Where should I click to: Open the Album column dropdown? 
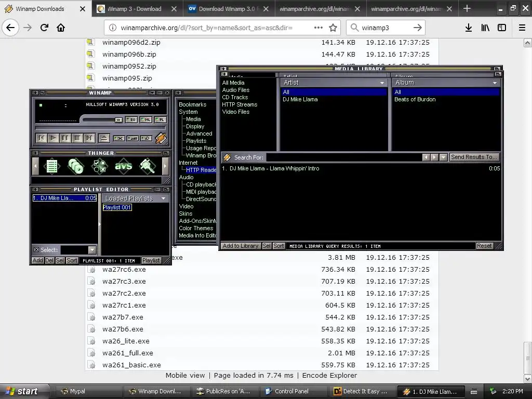tap(495, 83)
